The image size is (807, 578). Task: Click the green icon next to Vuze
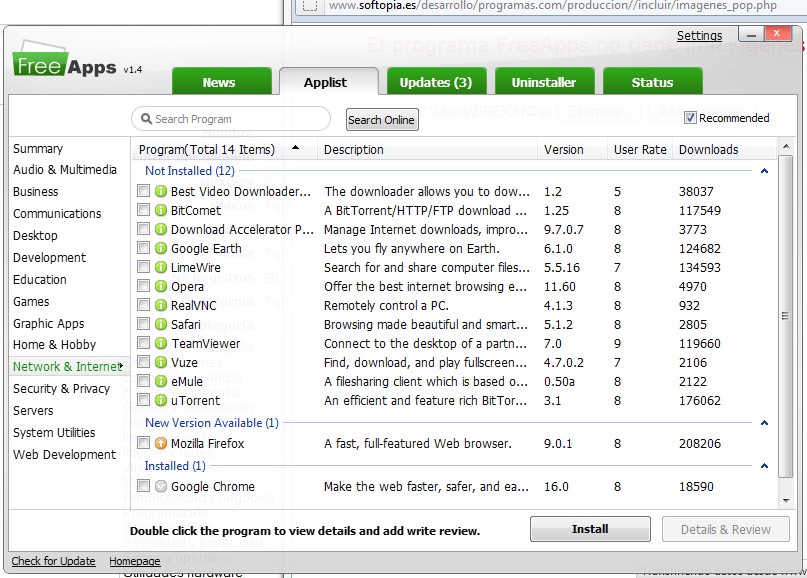click(161, 362)
